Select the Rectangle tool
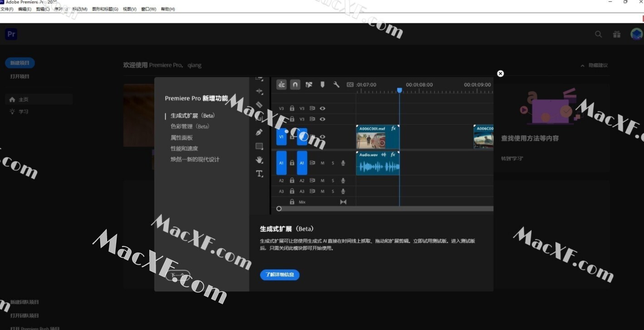This screenshot has width=644, height=330. tap(259, 146)
